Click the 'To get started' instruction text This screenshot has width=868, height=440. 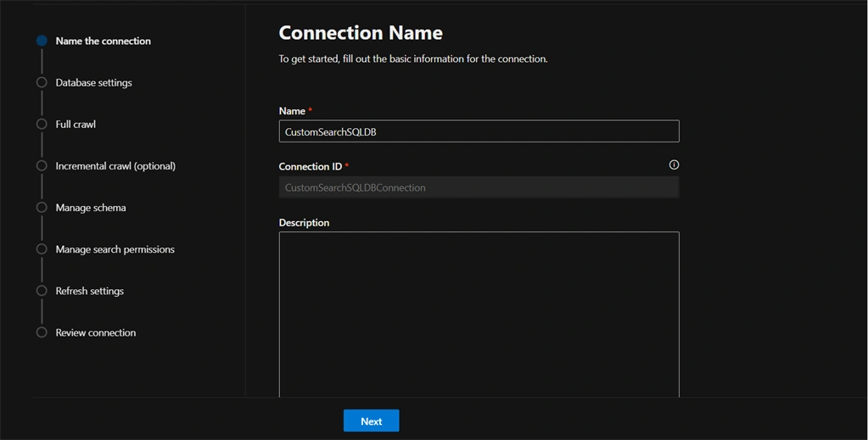pos(413,58)
